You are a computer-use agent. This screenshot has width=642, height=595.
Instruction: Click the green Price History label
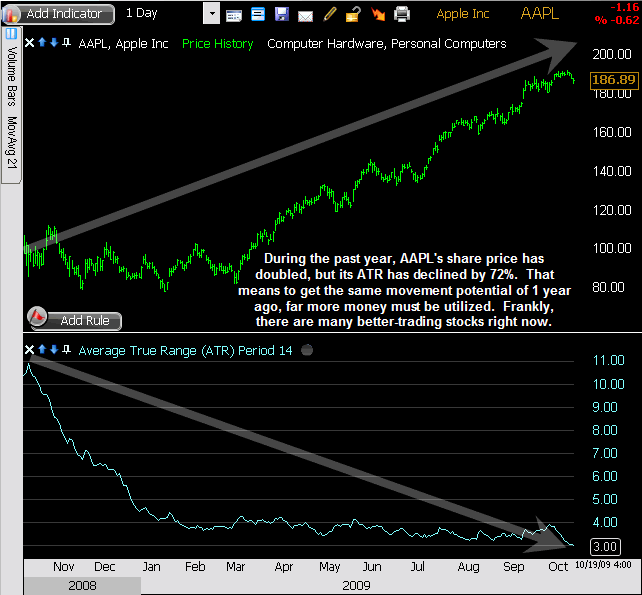pos(217,44)
